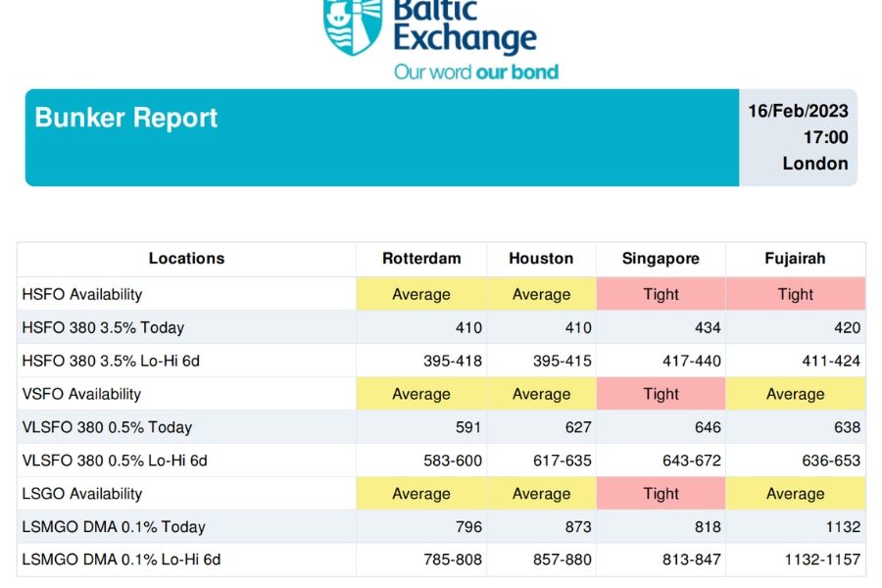Image resolution: width=882 pixels, height=588 pixels.
Task: Click Fujairah's Tight HSFO Availability cell
Action: click(796, 294)
